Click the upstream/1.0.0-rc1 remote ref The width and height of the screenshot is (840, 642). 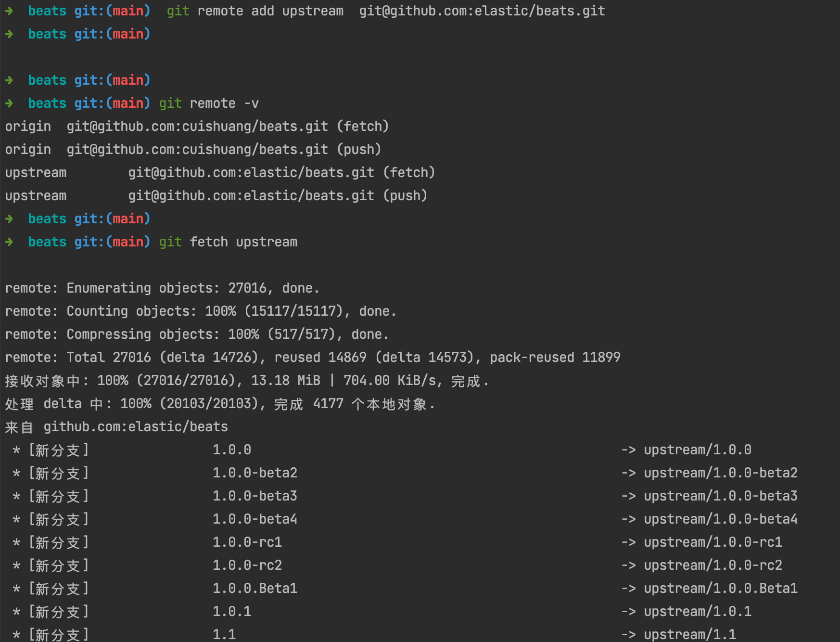(713, 542)
